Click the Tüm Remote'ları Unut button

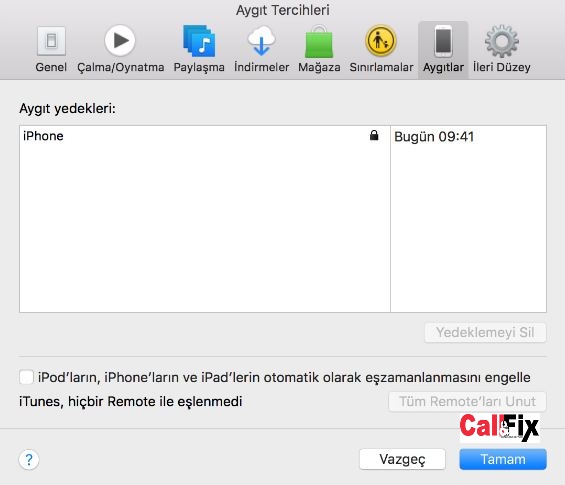(x=467, y=401)
